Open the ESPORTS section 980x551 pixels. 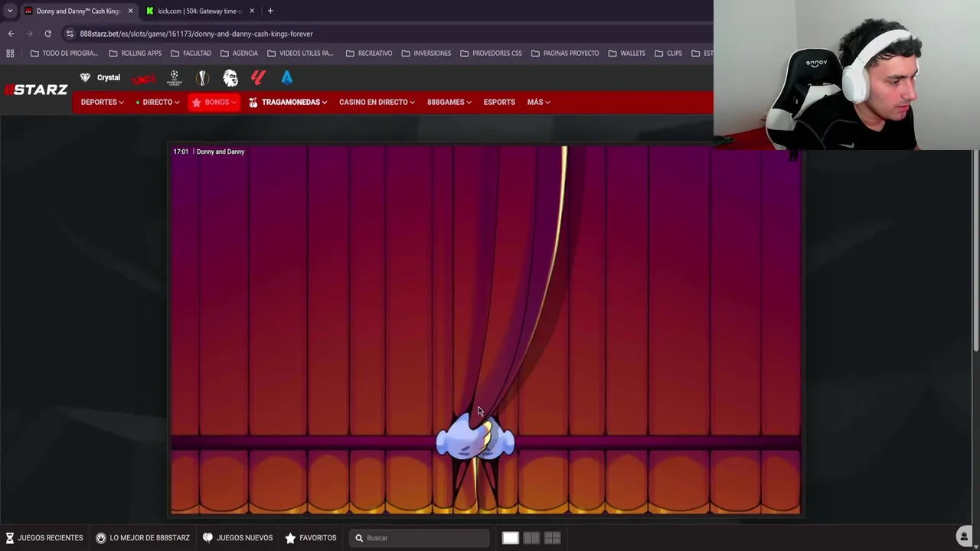point(499,102)
